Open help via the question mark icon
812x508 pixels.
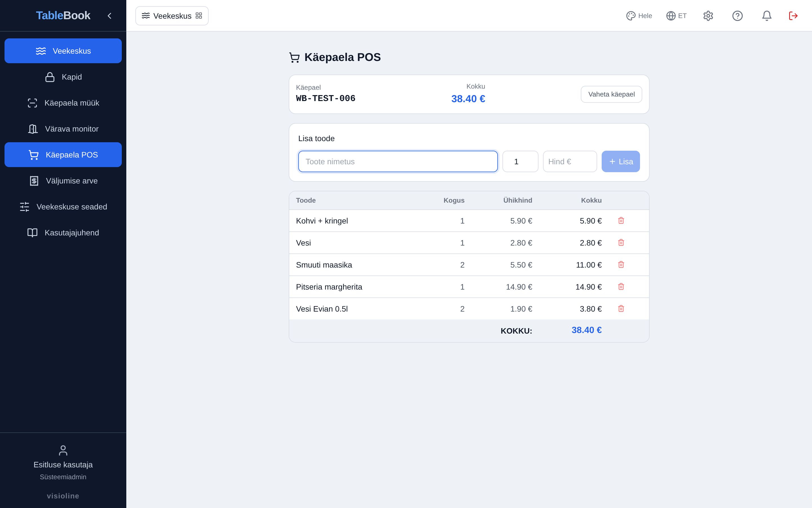coord(737,16)
